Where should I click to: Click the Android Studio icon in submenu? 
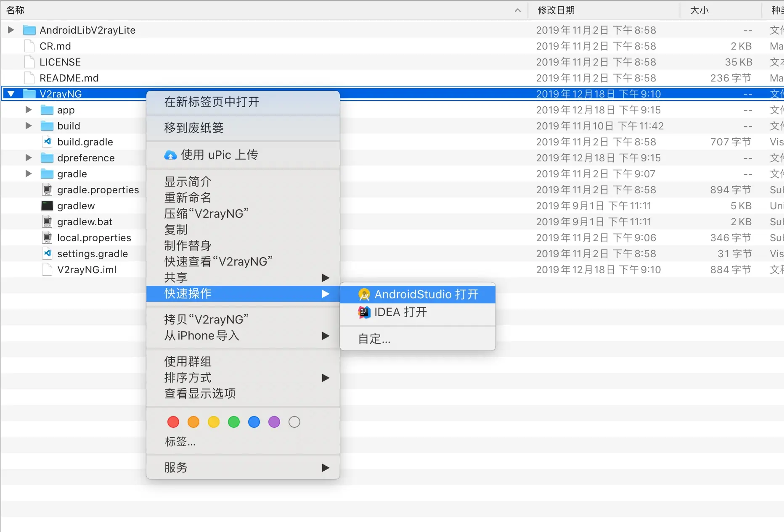[x=364, y=294]
